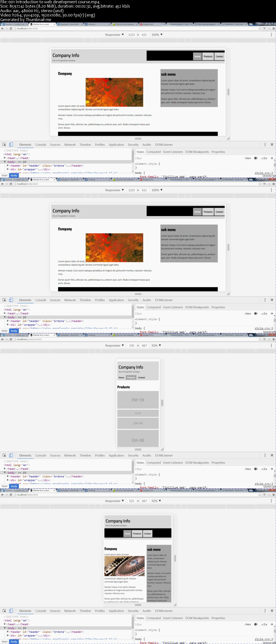Open DevTools kebab menu in the 00:02:00 frame
276x644 pixels.
(x=265, y=611)
